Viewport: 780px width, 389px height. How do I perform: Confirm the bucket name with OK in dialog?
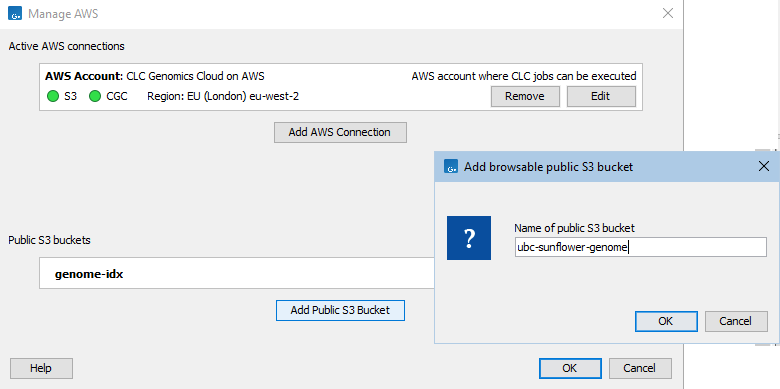[666, 321]
